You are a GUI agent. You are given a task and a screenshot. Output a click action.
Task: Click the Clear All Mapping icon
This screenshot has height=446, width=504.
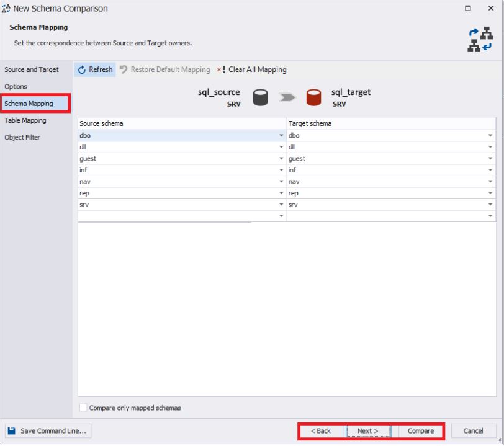(221, 69)
